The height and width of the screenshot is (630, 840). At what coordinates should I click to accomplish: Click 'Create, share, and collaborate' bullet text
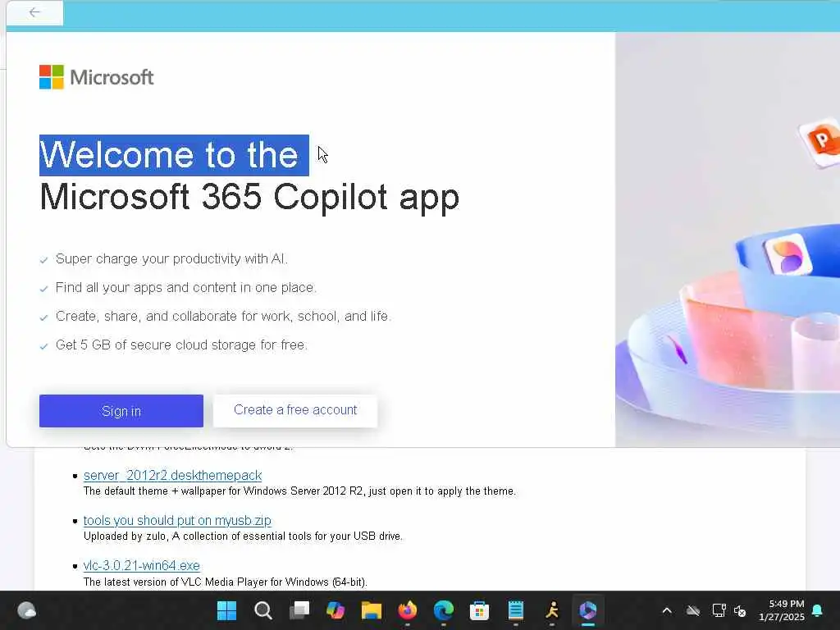[223, 316]
